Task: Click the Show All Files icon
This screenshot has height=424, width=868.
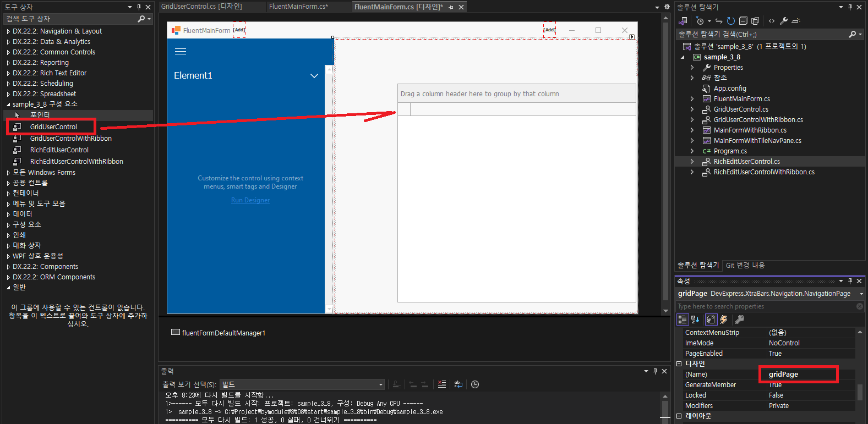Action: [x=755, y=21]
